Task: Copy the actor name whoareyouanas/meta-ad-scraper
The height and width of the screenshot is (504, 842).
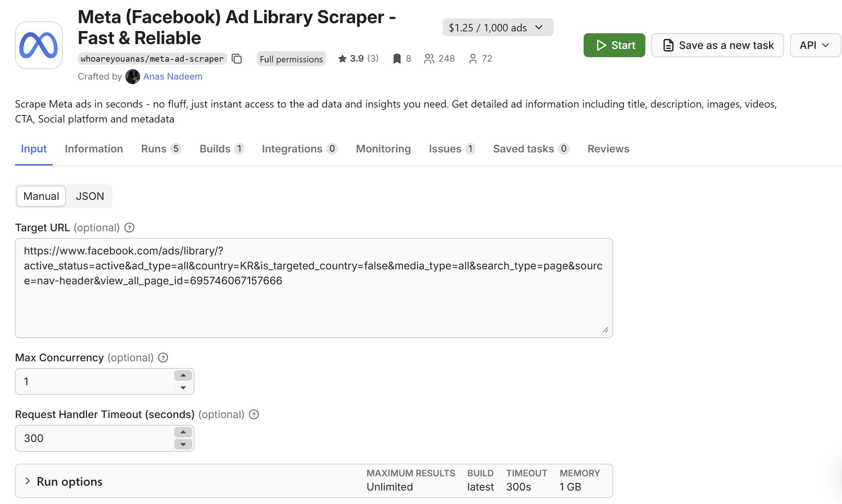Action: pyautogui.click(x=237, y=59)
